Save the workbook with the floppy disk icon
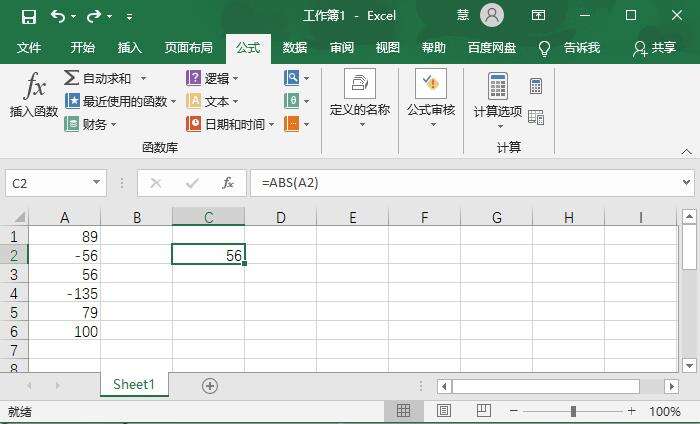 pos(29,17)
